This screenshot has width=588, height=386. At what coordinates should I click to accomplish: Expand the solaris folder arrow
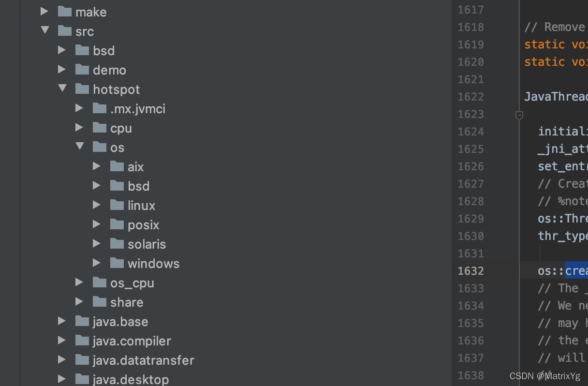coord(97,244)
